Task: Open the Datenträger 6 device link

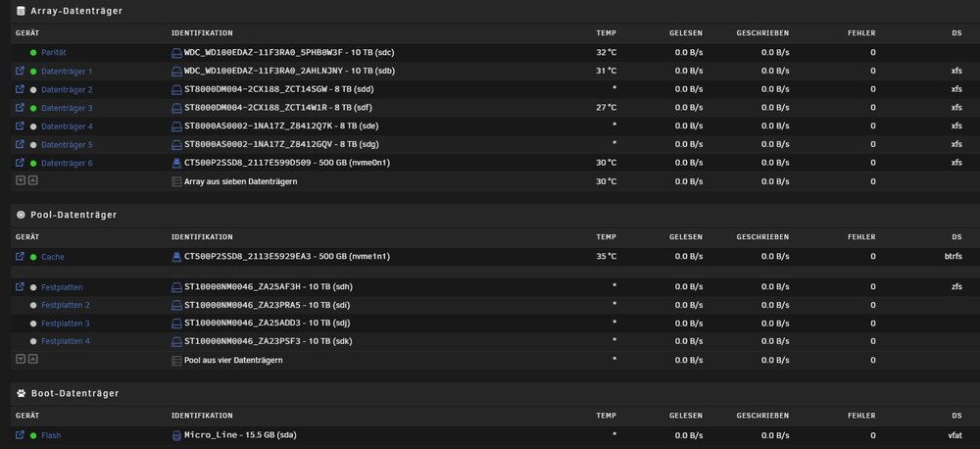Action: tap(67, 163)
